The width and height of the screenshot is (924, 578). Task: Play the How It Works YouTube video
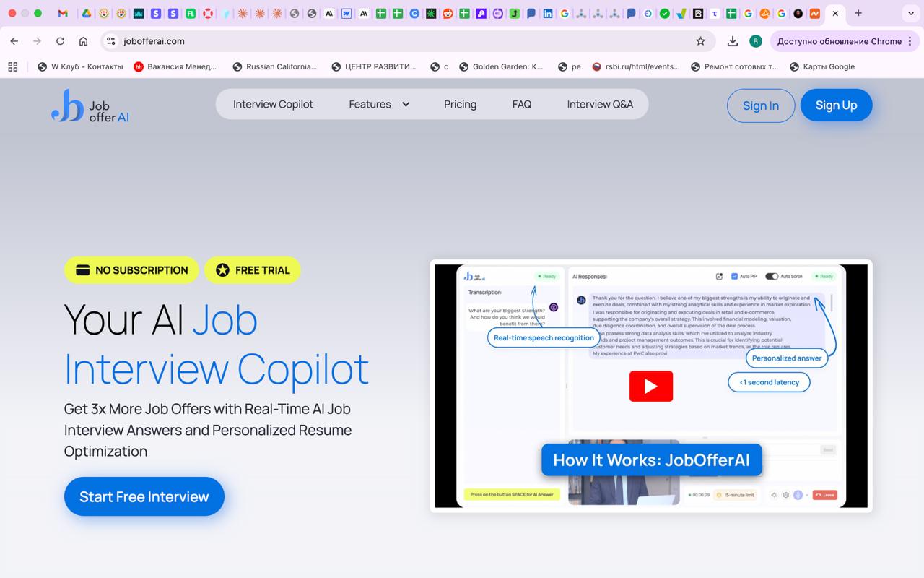650,386
